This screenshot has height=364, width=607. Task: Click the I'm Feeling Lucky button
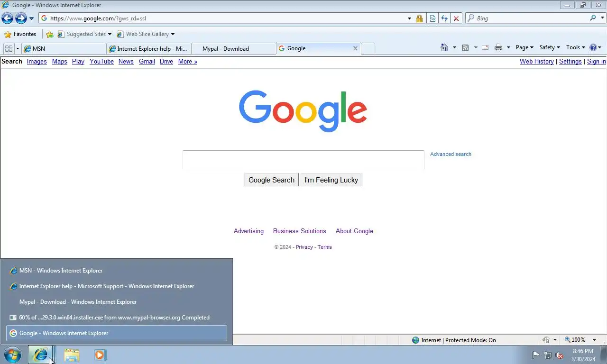pos(331,180)
